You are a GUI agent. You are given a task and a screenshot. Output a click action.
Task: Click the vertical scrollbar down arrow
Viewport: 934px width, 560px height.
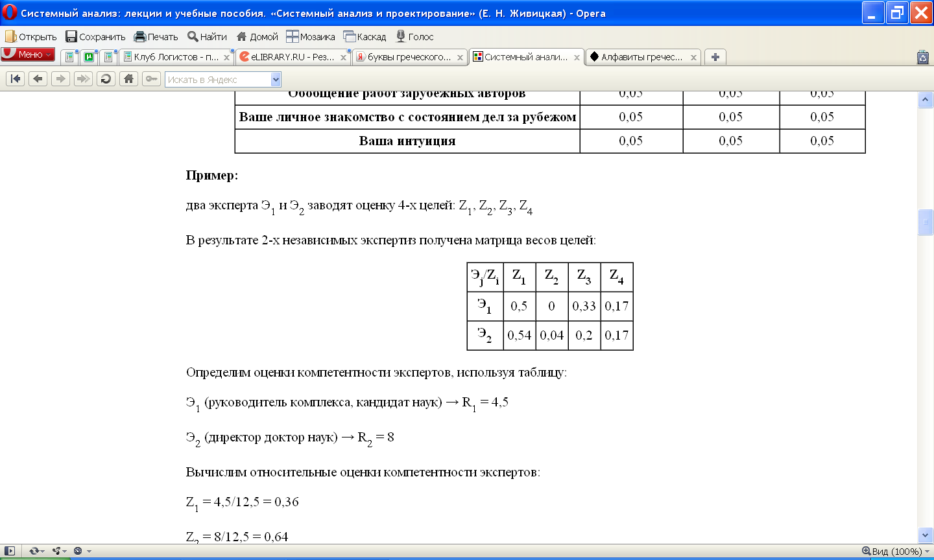click(926, 535)
